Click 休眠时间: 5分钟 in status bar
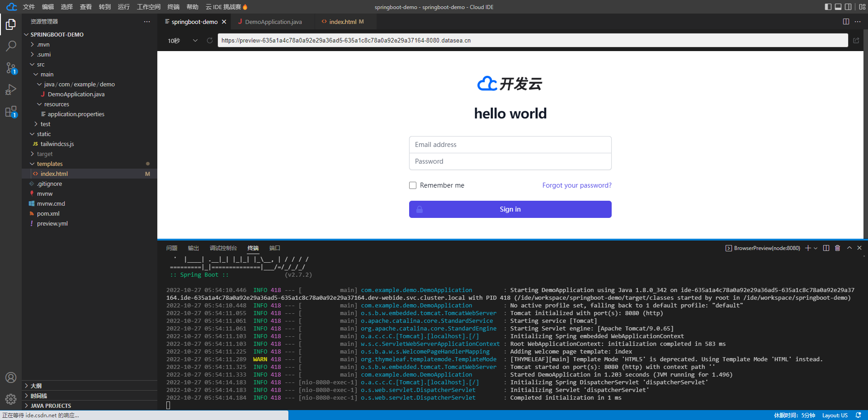The width and height of the screenshot is (868, 420). [795, 415]
